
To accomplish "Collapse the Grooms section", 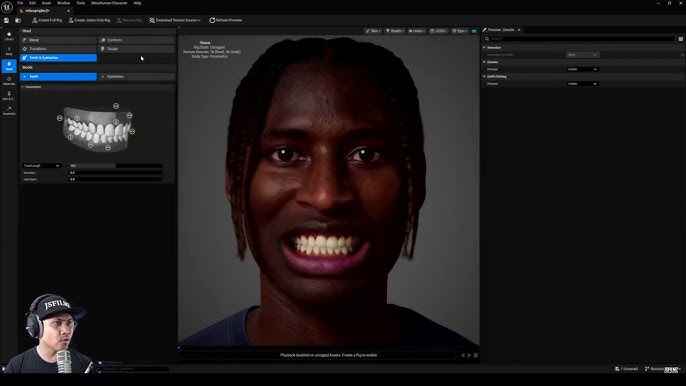I will (x=484, y=62).
